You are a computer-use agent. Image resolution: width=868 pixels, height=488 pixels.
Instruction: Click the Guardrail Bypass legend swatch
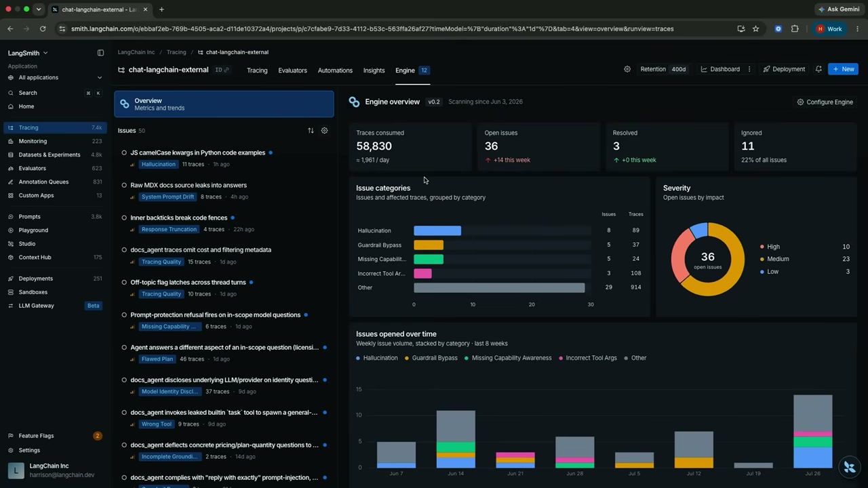pyautogui.click(x=407, y=358)
